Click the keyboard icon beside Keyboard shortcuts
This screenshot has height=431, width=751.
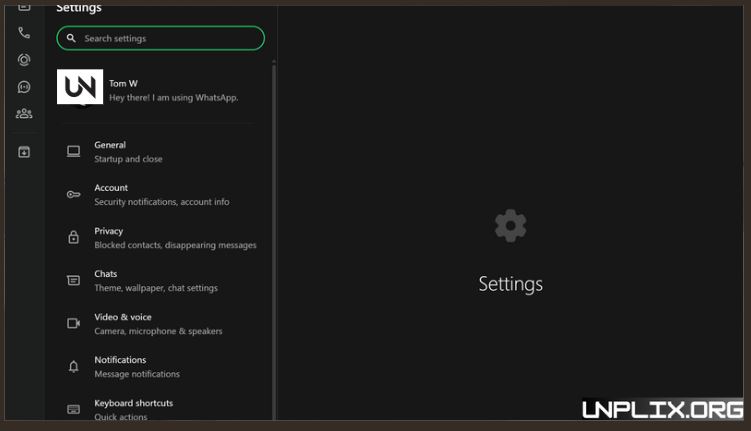click(73, 409)
